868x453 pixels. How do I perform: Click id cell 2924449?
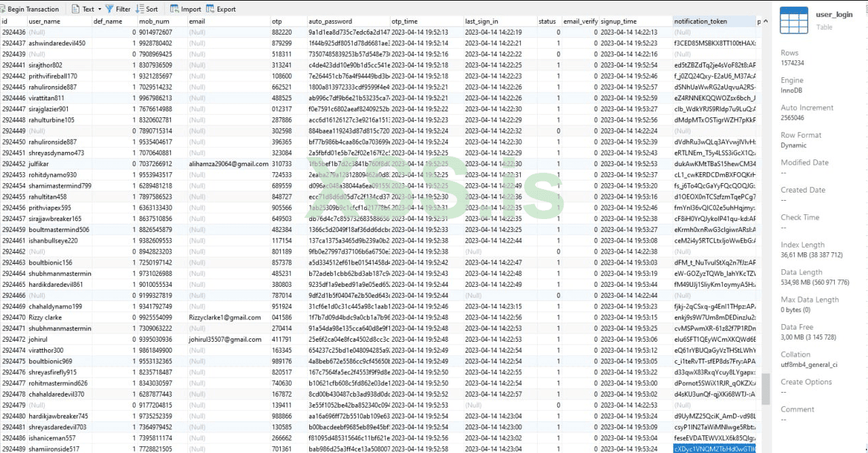(x=14, y=131)
